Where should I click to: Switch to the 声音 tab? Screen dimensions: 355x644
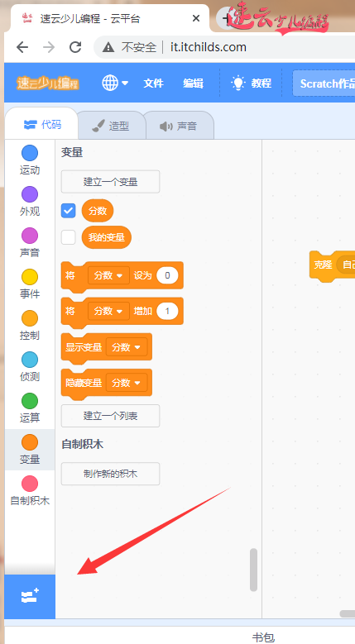(179, 126)
